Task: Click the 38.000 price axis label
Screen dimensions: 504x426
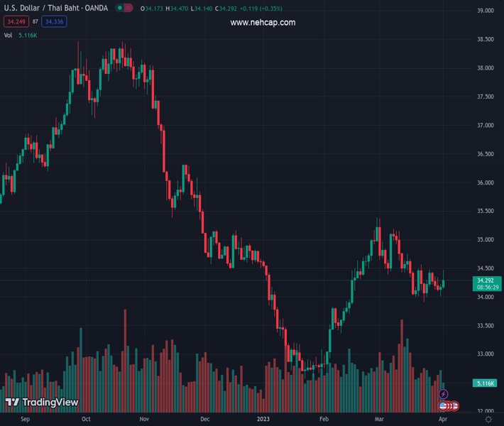Action: (486, 68)
